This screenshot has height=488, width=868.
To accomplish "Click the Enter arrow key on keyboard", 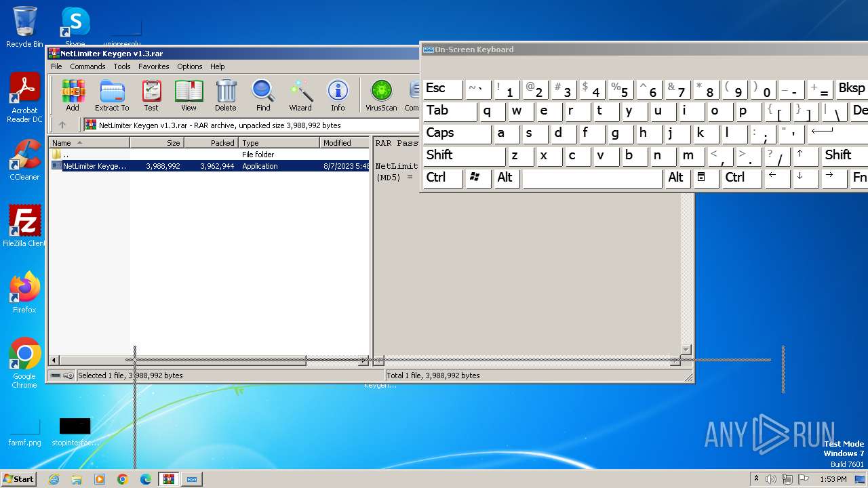I will click(837, 134).
